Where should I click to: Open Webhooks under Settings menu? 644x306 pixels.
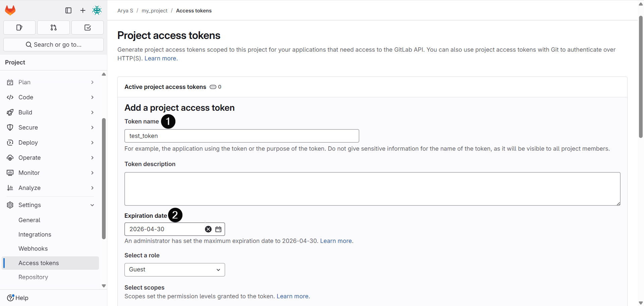(33, 249)
